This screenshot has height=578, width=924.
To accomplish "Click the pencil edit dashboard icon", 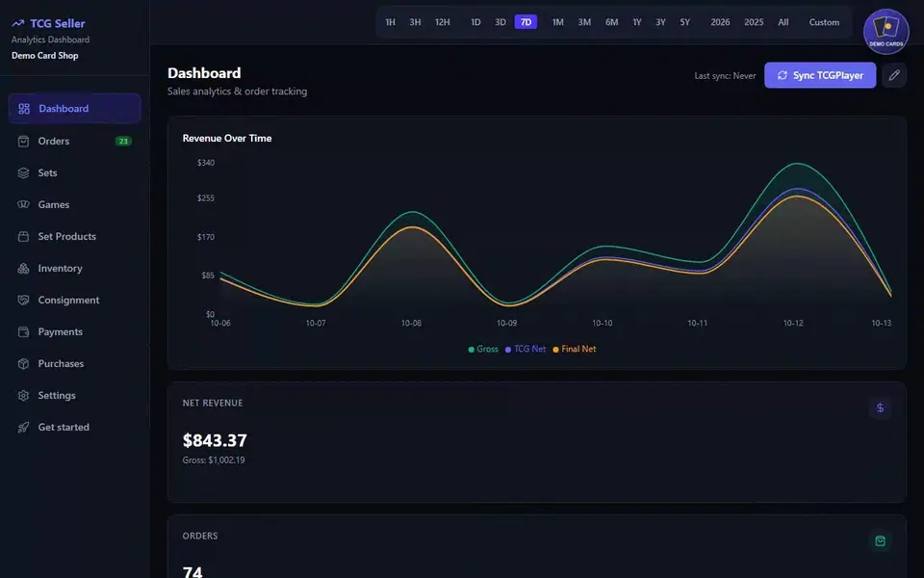I will pyautogui.click(x=894, y=75).
